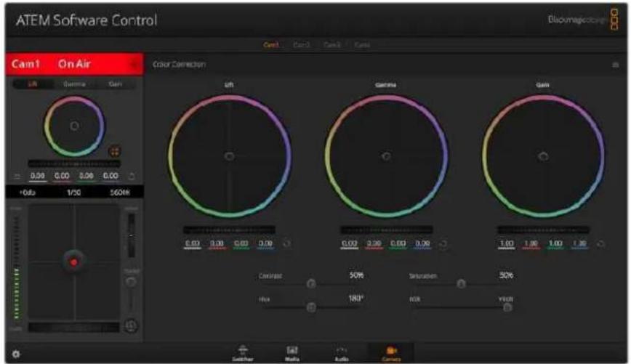Click the orange color corrector button in Cam1 panel
Viewport: 631px width, 364px height.
point(115,152)
